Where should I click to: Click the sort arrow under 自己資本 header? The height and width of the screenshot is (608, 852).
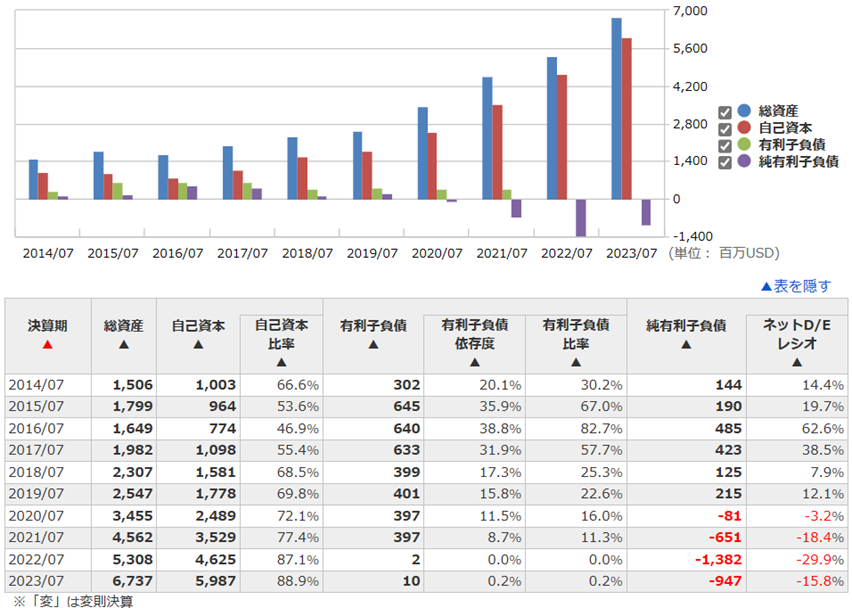pyautogui.click(x=198, y=345)
